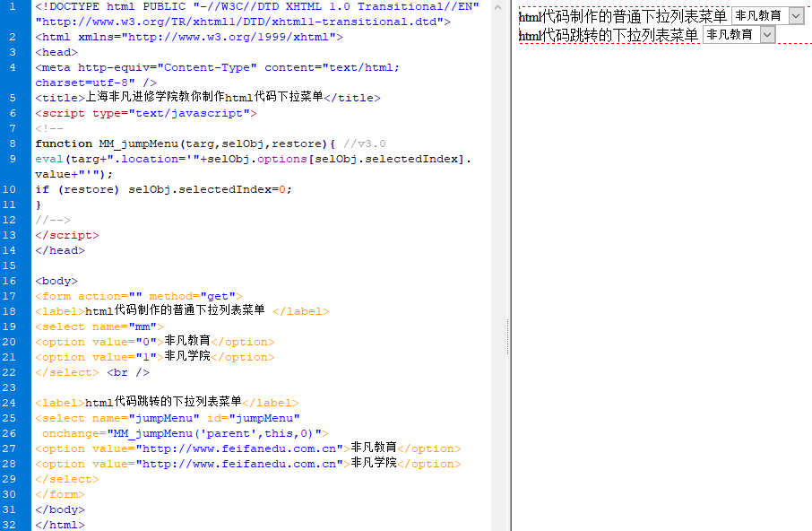Viewport: 812px width, 531px height.
Task: Click line number 17 in the gutter
Action: point(9,296)
